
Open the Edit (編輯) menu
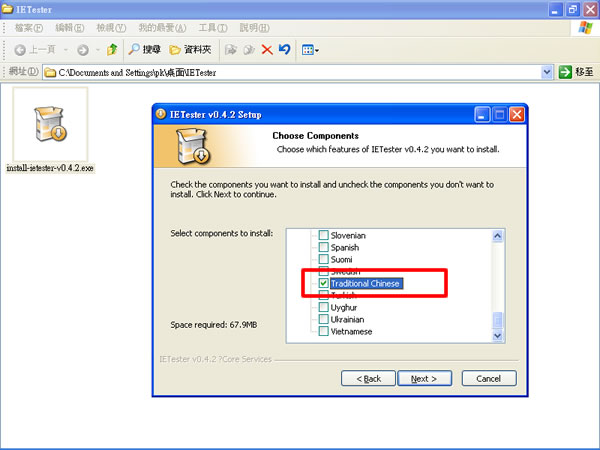click(x=70, y=28)
